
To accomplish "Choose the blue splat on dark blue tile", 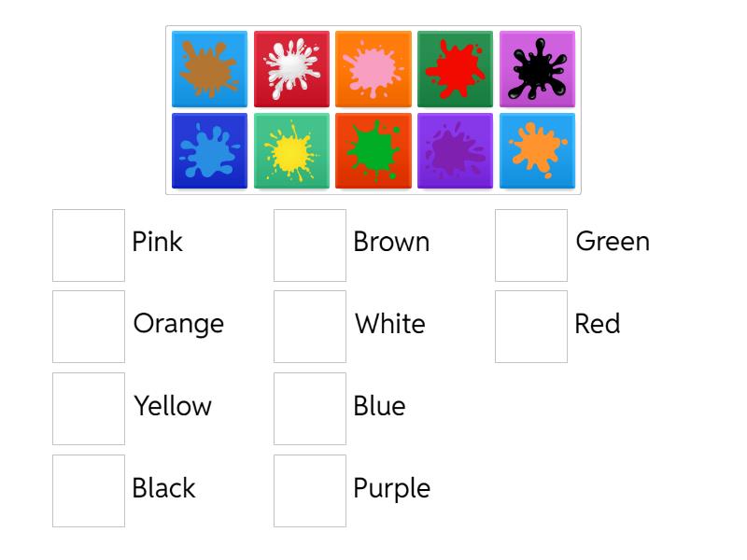I will click(209, 151).
